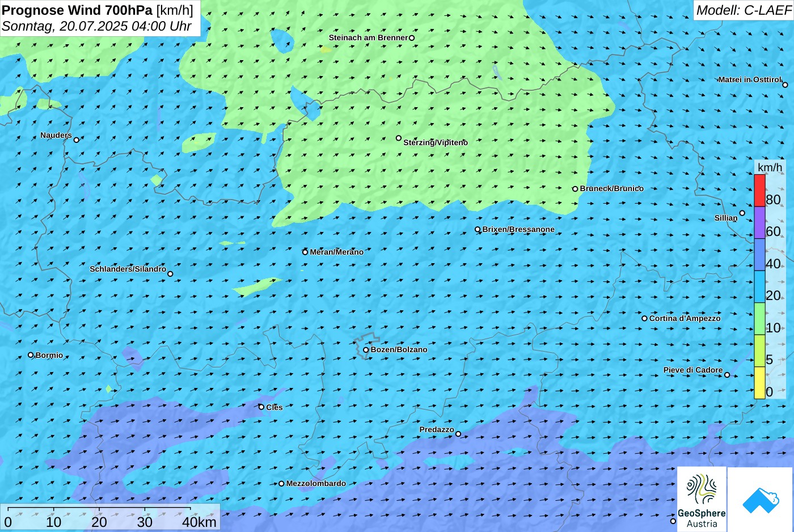Viewport: 794px width, 532px height.
Task: Click the 'Pieve di Cadore' city label
Action: point(693,370)
